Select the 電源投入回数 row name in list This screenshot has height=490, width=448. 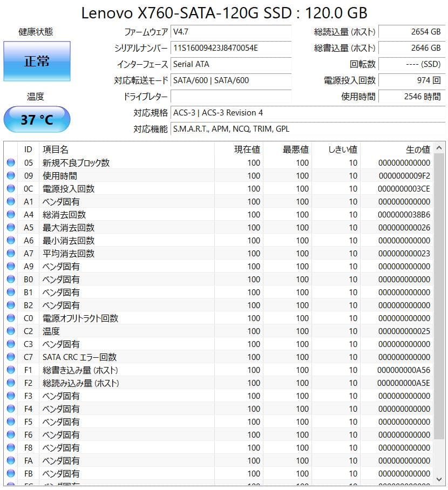click(69, 189)
